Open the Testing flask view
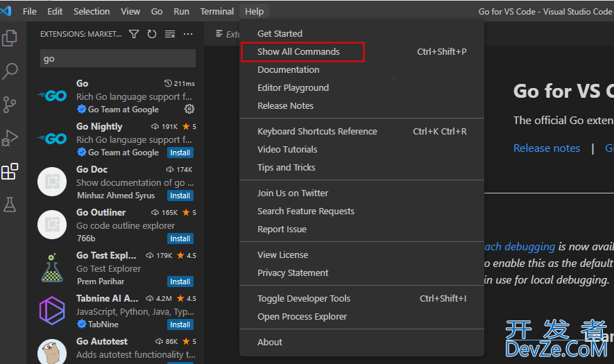614x364 pixels. pos(10,205)
